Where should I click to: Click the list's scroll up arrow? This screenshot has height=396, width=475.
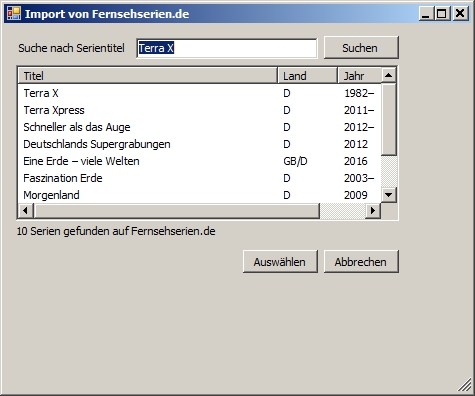pyautogui.click(x=388, y=75)
